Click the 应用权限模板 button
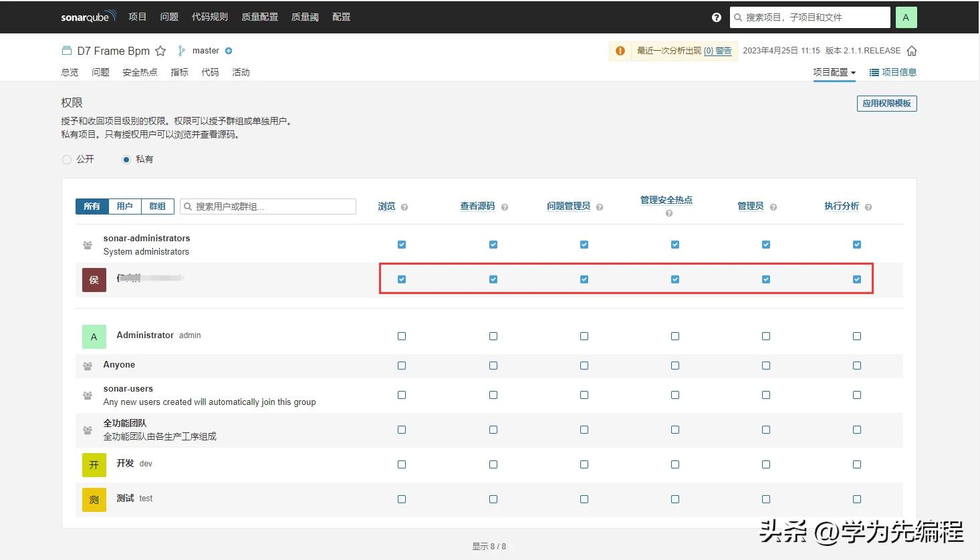Screen dimensions: 980x560 [886, 104]
